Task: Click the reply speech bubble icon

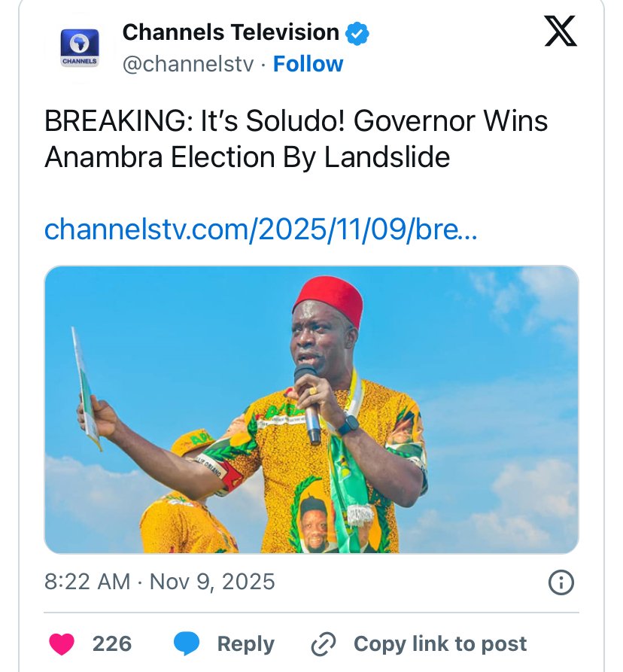Action: pos(187,644)
